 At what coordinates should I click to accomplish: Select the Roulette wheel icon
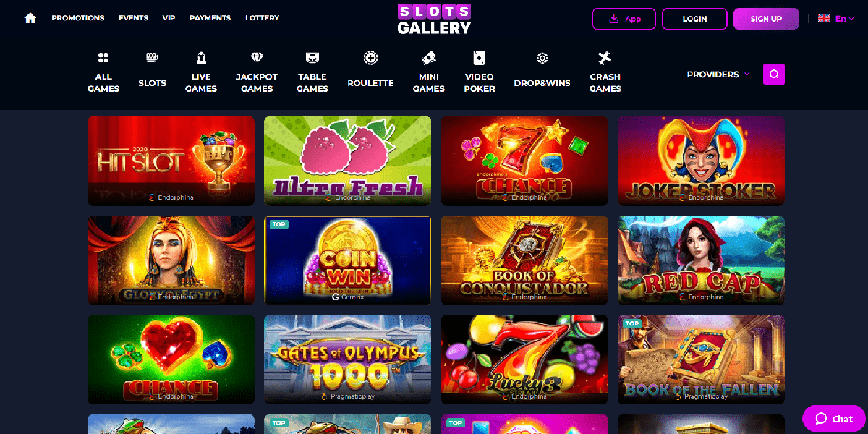[370, 58]
